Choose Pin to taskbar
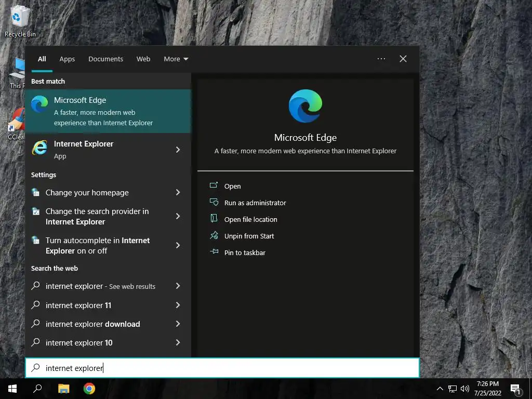Viewport: 532px width, 399px height. tap(245, 253)
